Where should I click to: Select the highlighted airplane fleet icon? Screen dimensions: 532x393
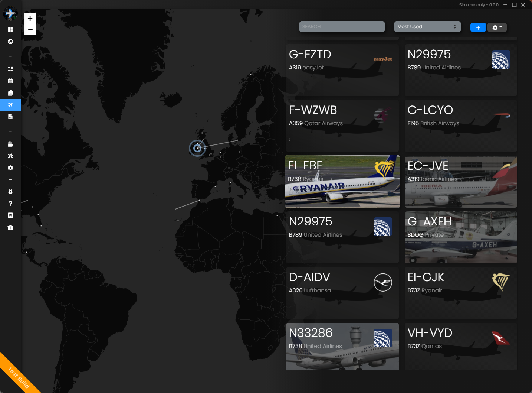pos(10,105)
